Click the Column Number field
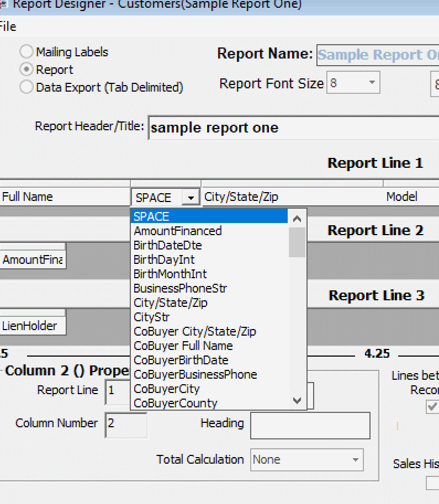This screenshot has width=439, height=504. click(126, 425)
